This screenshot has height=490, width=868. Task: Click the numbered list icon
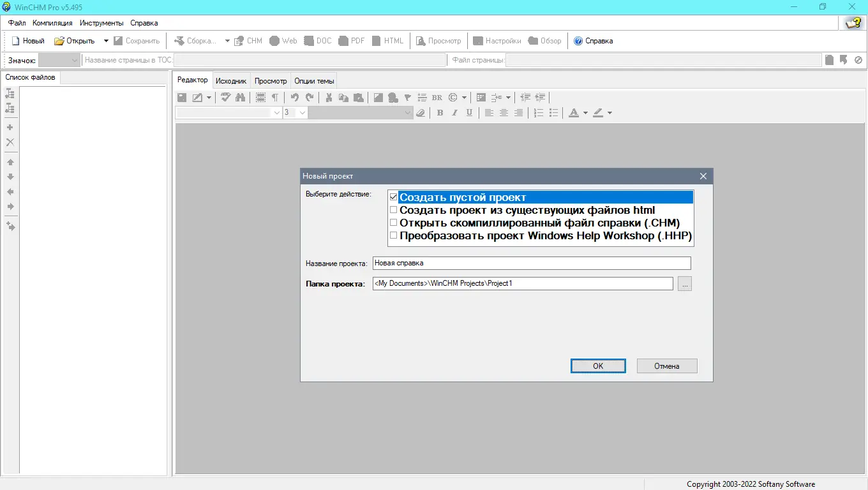539,113
